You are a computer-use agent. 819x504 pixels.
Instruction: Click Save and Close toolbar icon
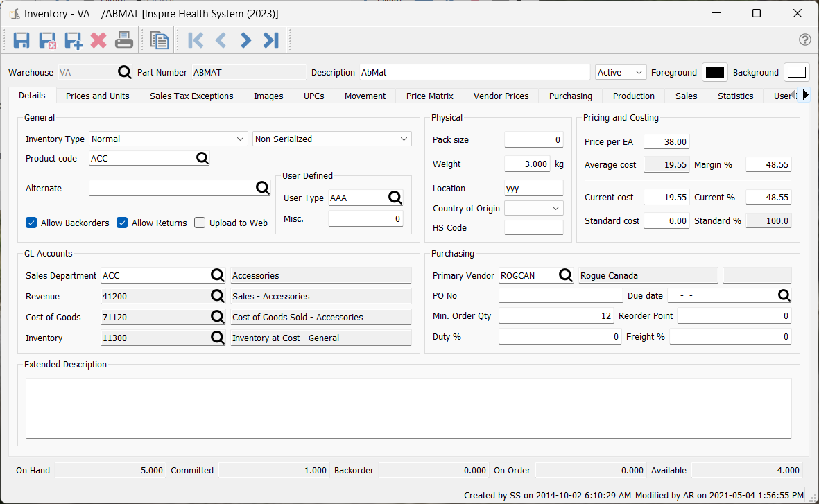pos(47,40)
